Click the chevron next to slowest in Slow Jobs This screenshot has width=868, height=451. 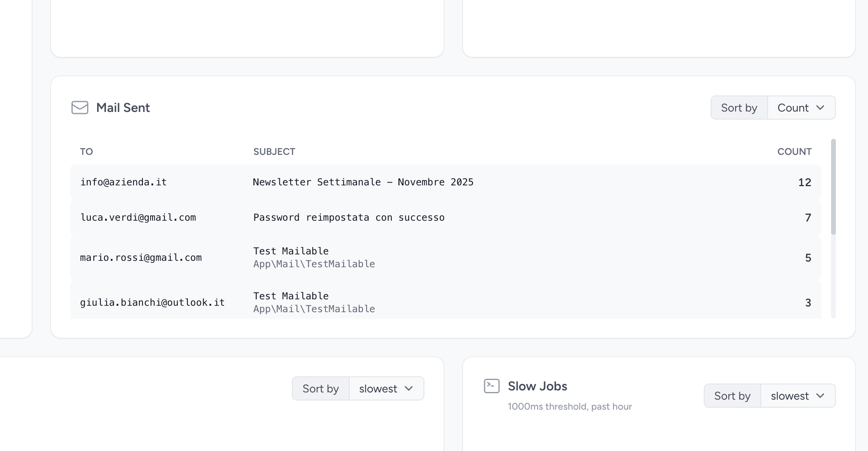coord(821,396)
